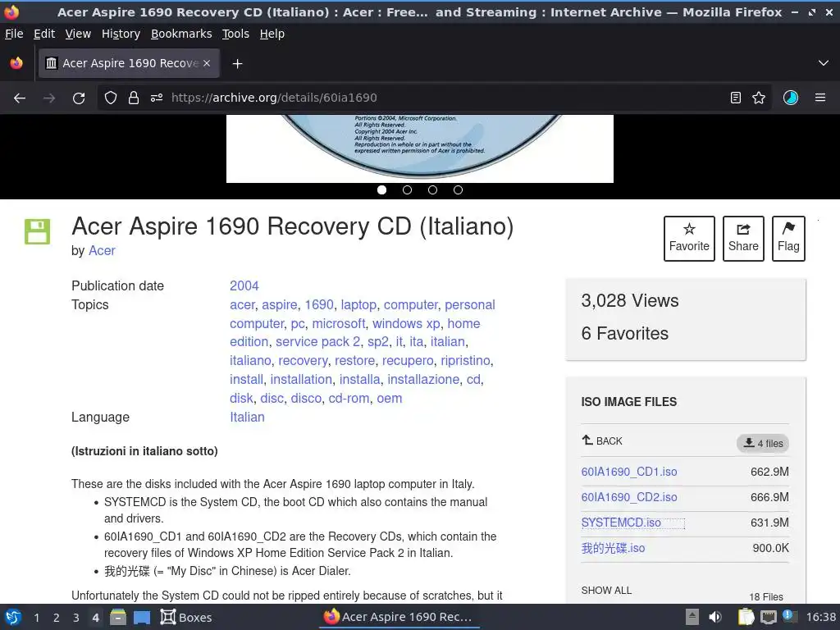Download 60IA1690_CD2.iso
Screen dimensions: 840x630
coord(629,497)
